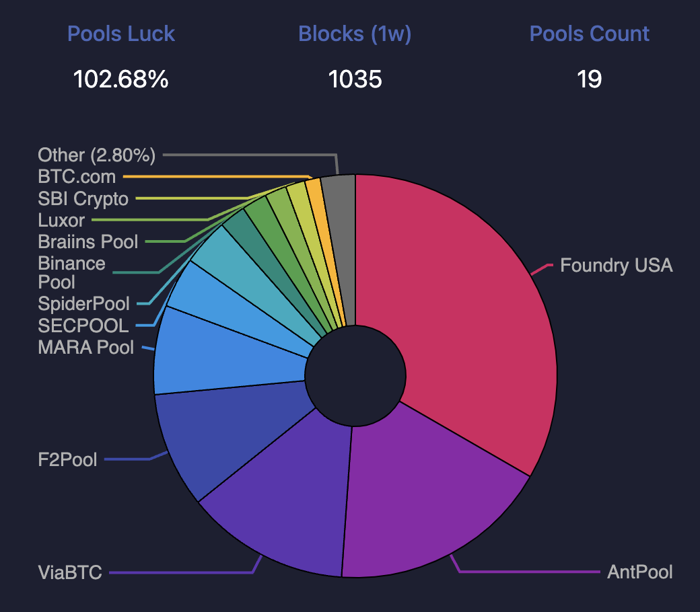700x612 pixels.
Task: Click the Other (2.80%) label
Action: 96,155
